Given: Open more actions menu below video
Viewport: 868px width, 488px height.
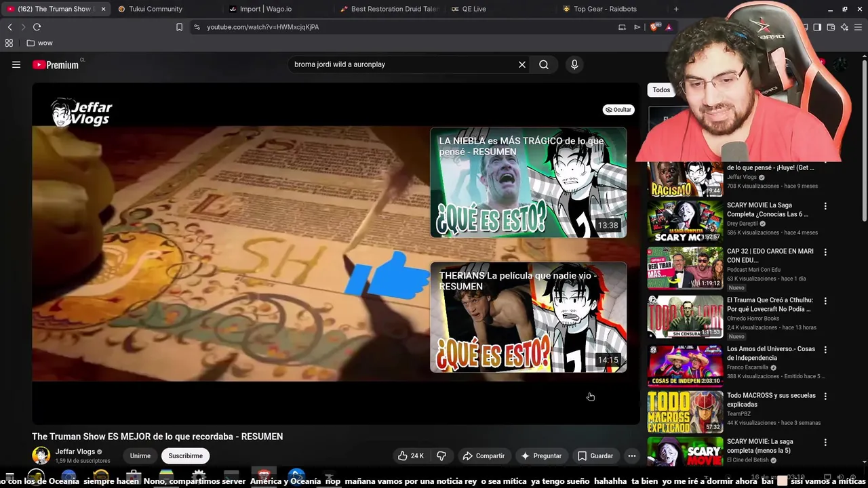Looking at the screenshot, I should [632, 456].
